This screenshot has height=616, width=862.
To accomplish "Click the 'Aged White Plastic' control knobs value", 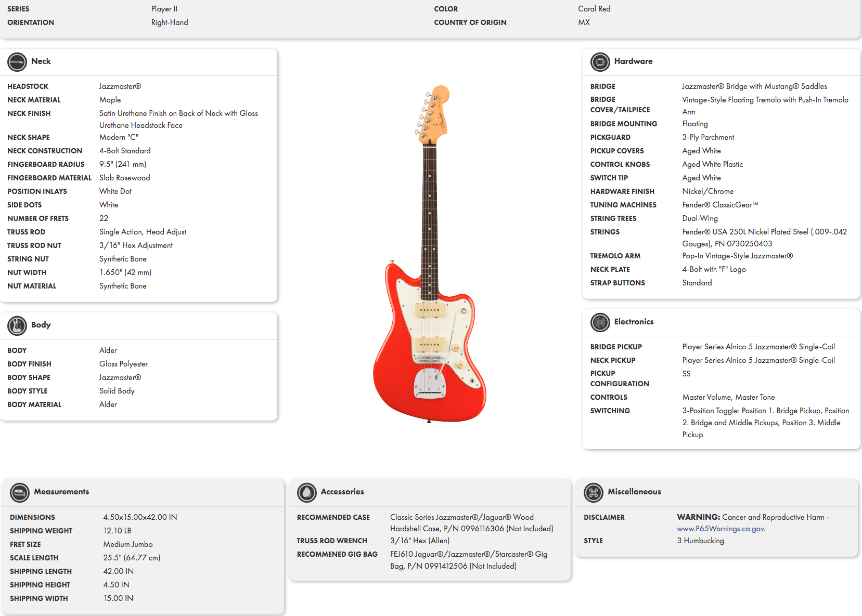I will coord(712,164).
